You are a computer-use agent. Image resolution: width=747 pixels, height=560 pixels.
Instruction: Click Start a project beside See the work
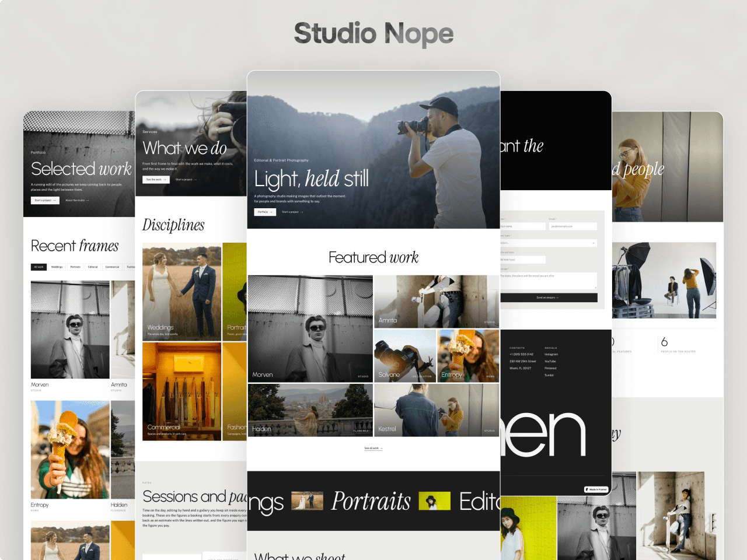point(186,180)
